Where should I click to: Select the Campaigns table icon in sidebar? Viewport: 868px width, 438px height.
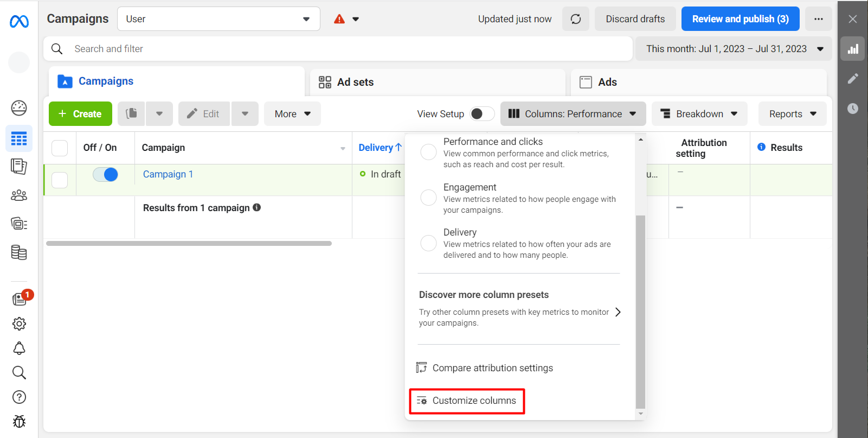19,139
